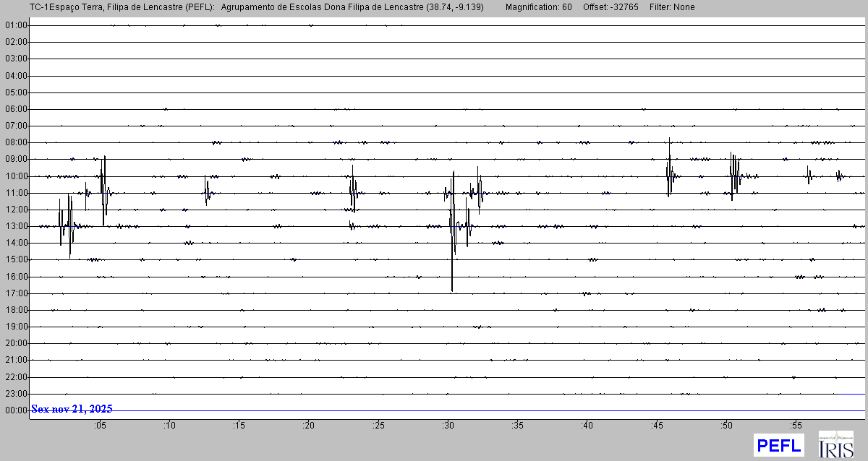
Task: Select the :45 minute axis label
Action: (657, 426)
